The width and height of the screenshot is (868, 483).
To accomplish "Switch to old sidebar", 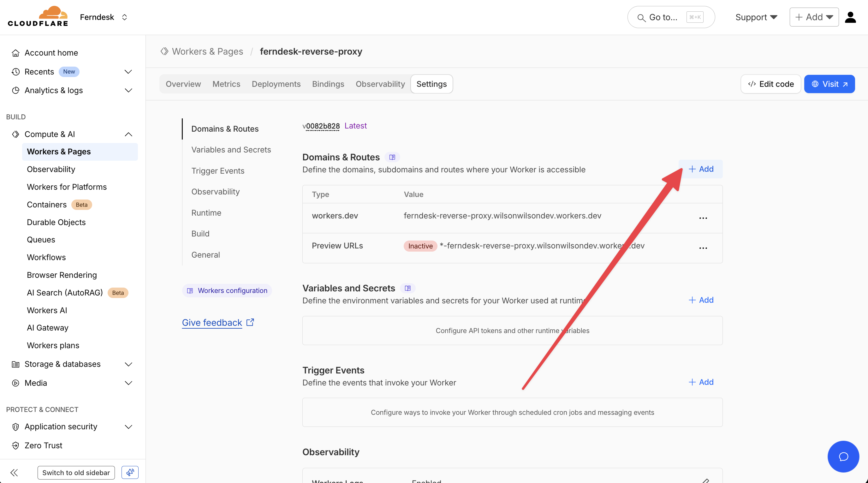I will 76,472.
